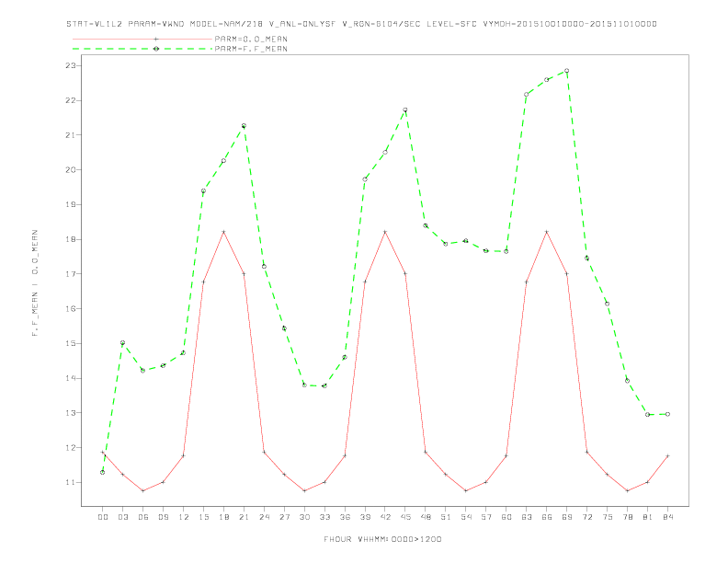Select red O.O_MEAN marker at hour 42 peak
Viewport: 728px width, 563px height.
click(x=385, y=231)
